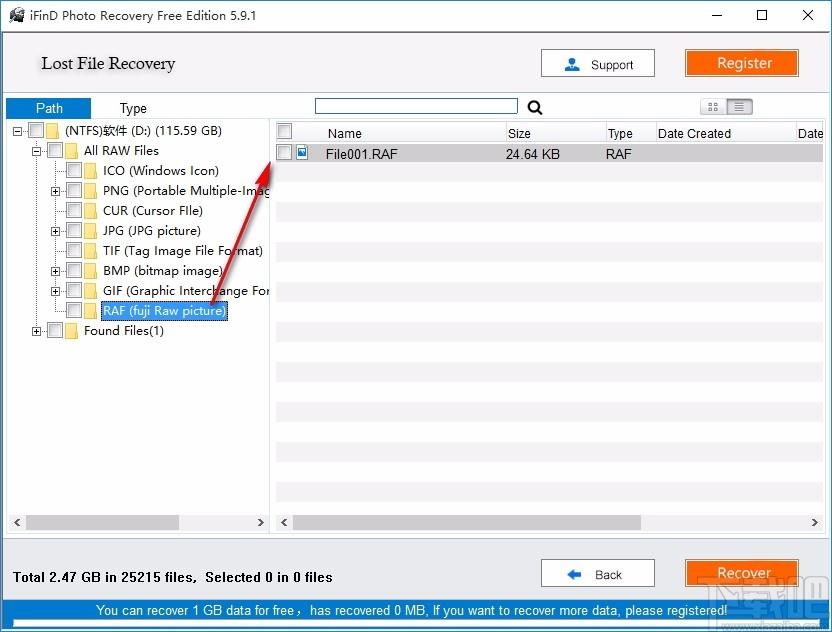Click file list scroll left arrow
The width and height of the screenshot is (832, 632).
(x=284, y=523)
